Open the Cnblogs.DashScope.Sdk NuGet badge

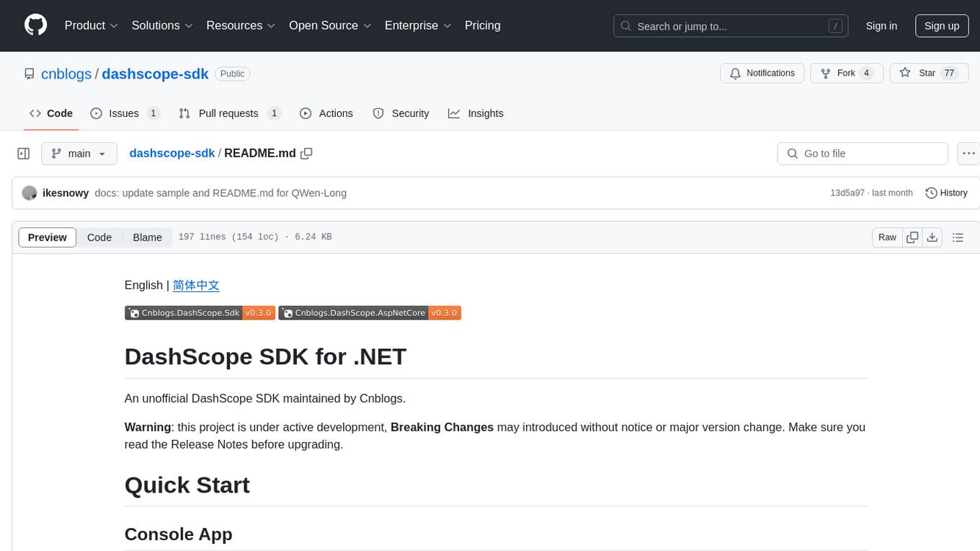pyautogui.click(x=200, y=313)
